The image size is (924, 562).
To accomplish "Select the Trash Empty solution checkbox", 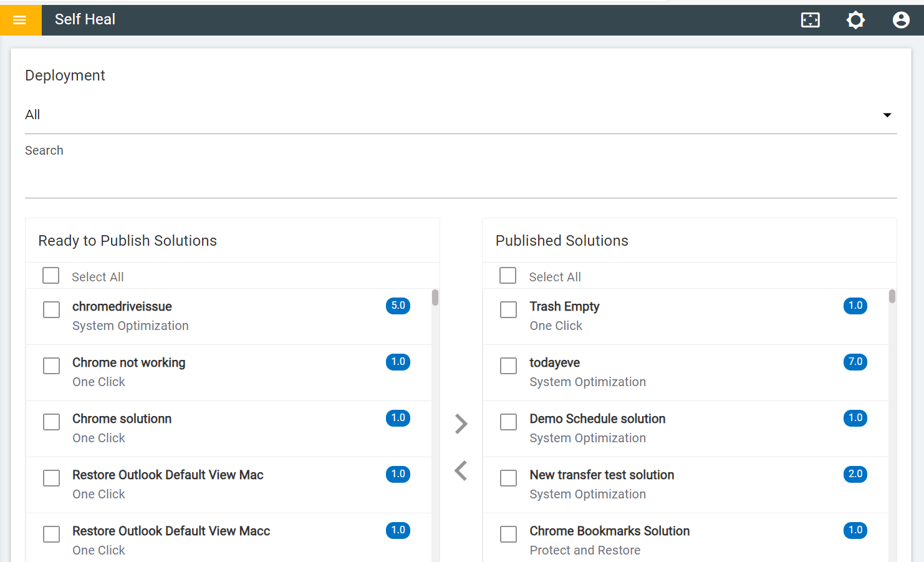I will tap(509, 309).
